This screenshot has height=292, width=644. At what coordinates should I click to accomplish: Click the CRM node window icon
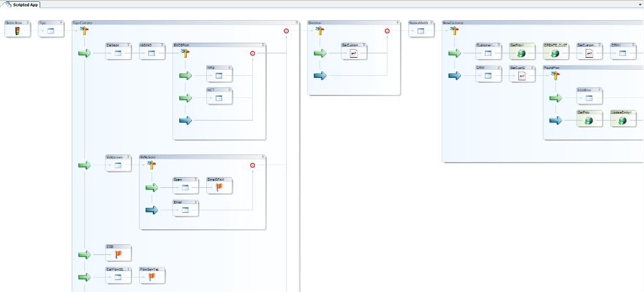(488, 75)
